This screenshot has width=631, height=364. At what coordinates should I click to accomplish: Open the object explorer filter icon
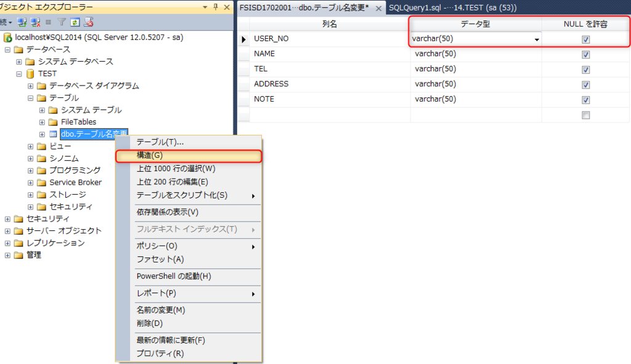click(x=62, y=22)
